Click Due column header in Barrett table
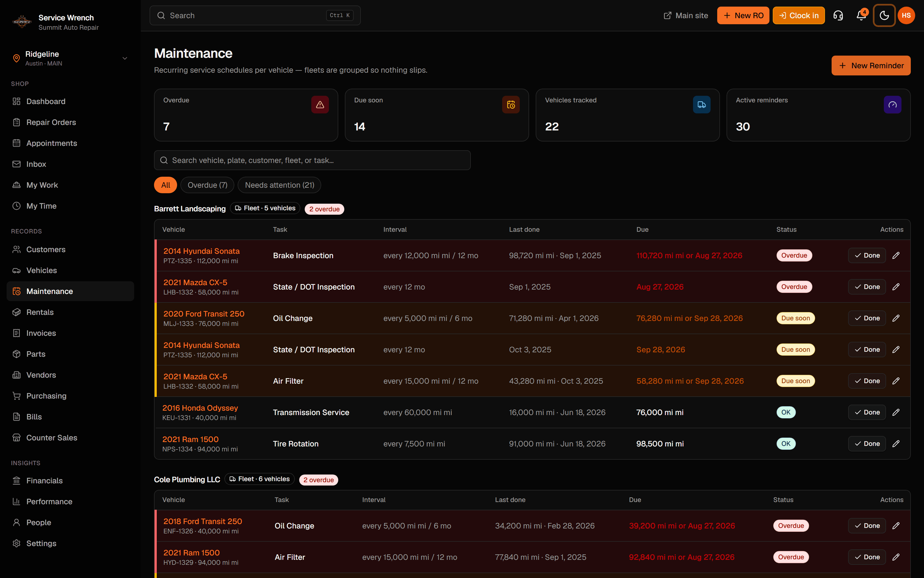The width and height of the screenshot is (924, 578). coord(642,229)
